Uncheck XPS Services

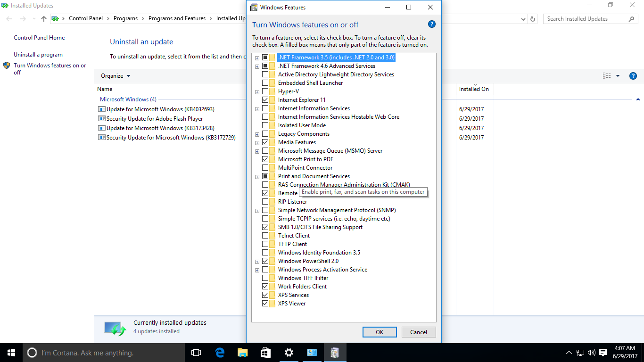pyautogui.click(x=265, y=295)
